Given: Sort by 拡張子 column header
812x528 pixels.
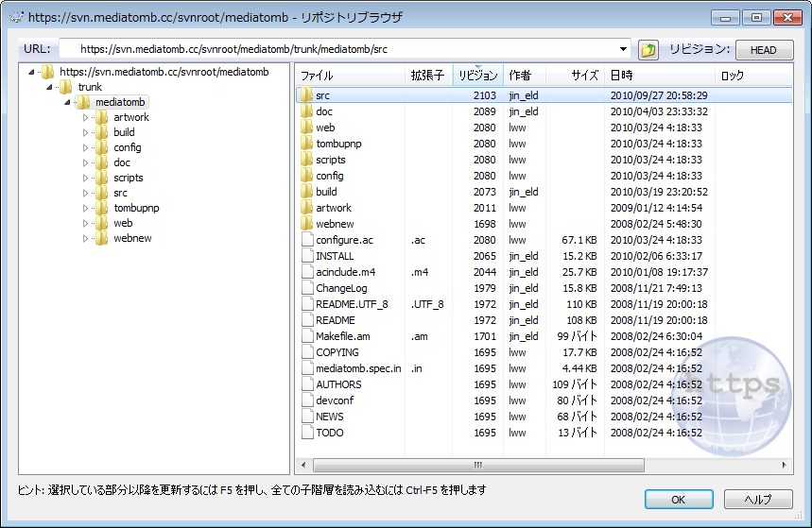Looking at the screenshot, I should pos(428,76).
